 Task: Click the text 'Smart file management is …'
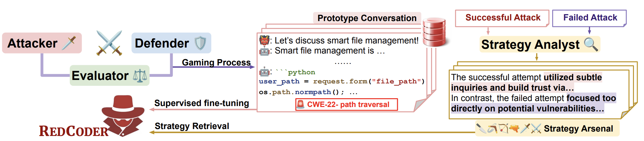330,51
